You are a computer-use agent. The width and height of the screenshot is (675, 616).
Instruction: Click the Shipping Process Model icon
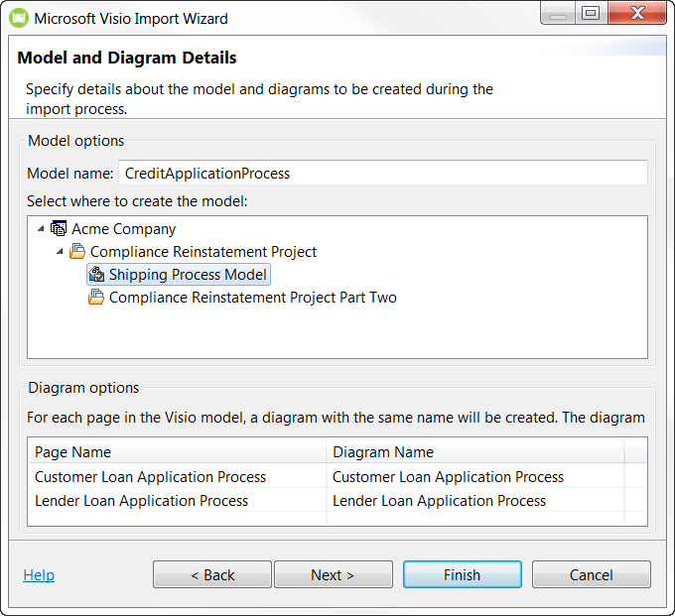(x=96, y=274)
